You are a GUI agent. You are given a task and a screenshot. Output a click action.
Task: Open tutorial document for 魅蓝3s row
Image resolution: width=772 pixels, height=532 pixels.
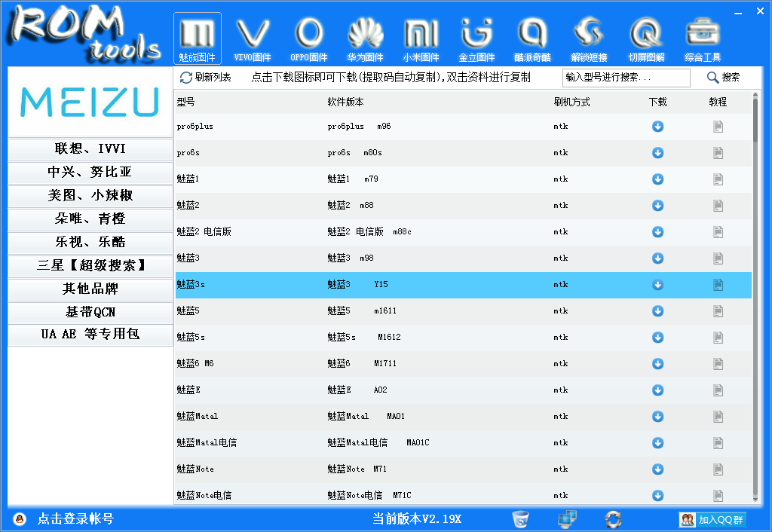(x=718, y=285)
